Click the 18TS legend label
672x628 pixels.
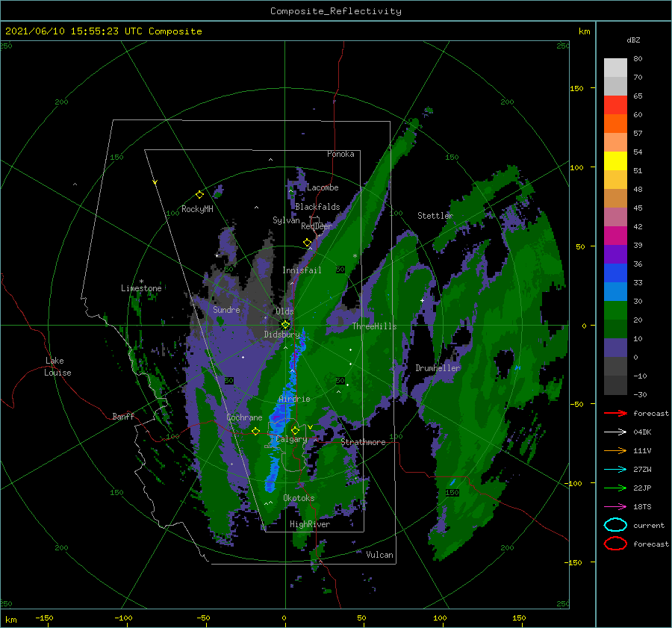coord(642,507)
